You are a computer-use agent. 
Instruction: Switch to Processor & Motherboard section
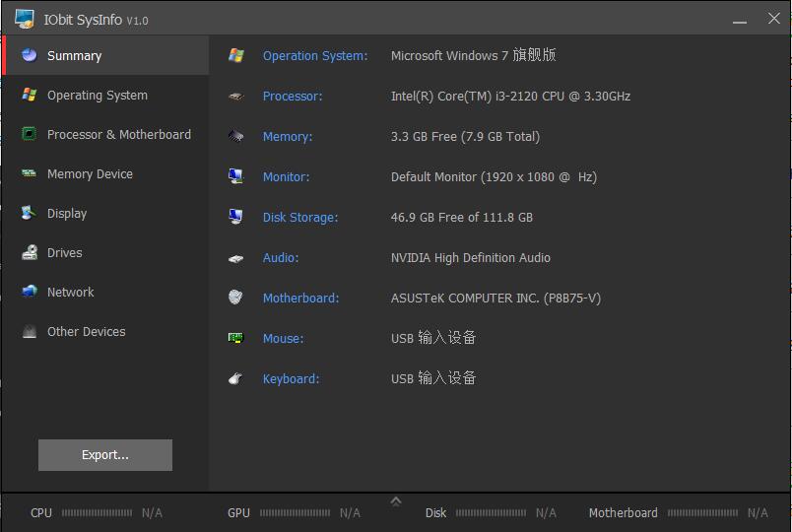(x=105, y=134)
